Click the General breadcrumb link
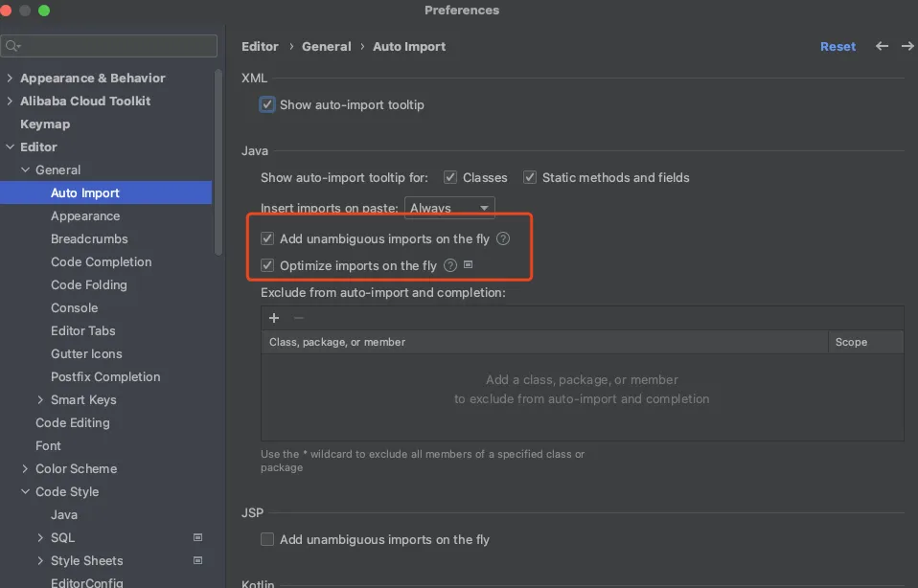Viewport: 918px width, 588px height. coord(326,46)
